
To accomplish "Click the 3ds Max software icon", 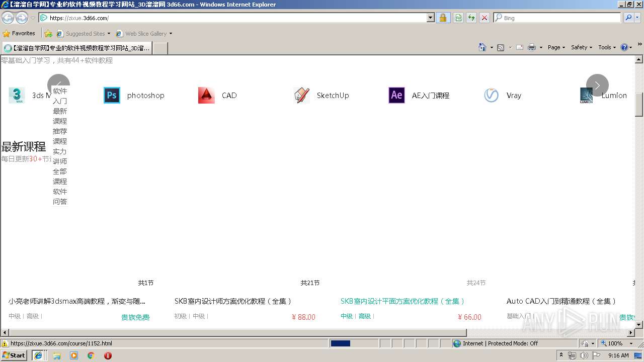I will [17, 95].
